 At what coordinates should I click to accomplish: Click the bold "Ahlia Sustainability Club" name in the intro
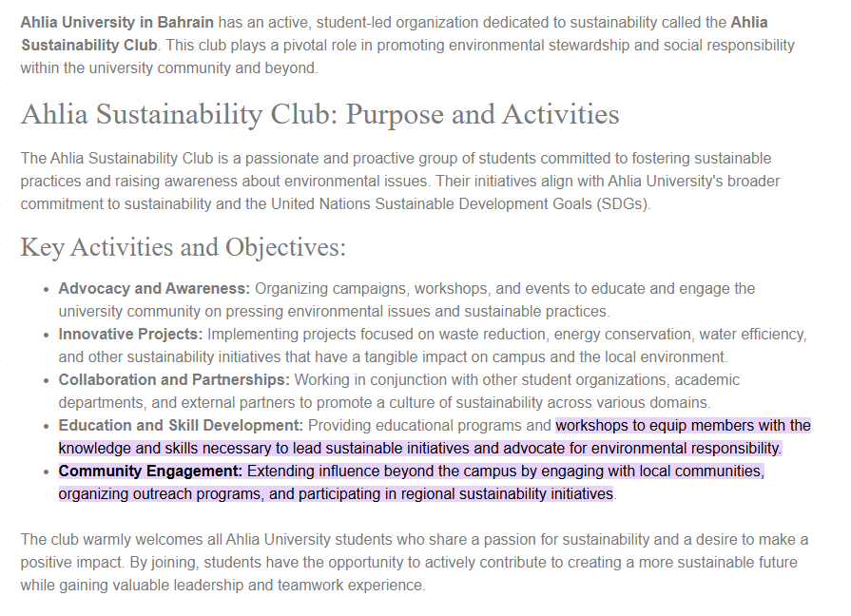click(89, 45)
